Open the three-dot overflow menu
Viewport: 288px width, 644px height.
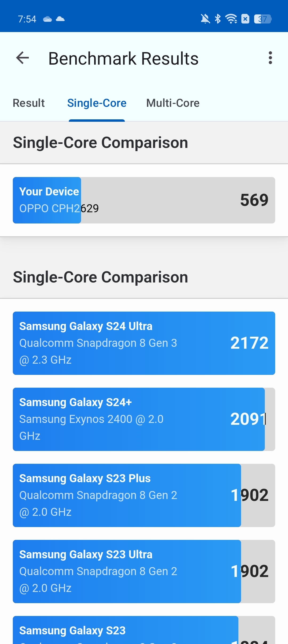(270, 58)
